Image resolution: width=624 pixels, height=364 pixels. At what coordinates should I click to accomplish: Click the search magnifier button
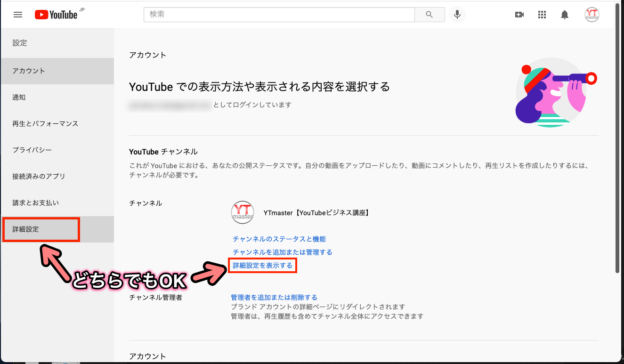[x=430, y=15]
